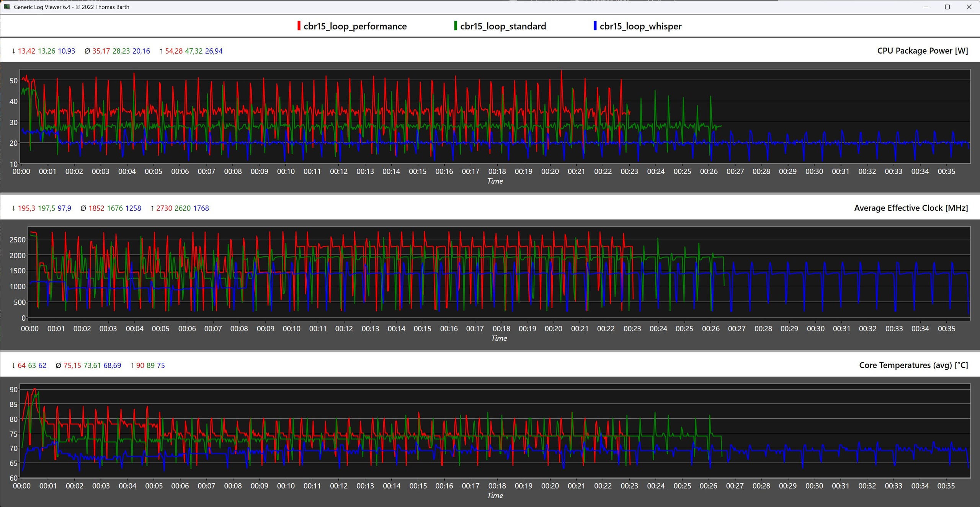This screenshot has height=507, width=980.
Task: Maximize the Generic Log Viewer window
Action: click(x=947, y=7)
